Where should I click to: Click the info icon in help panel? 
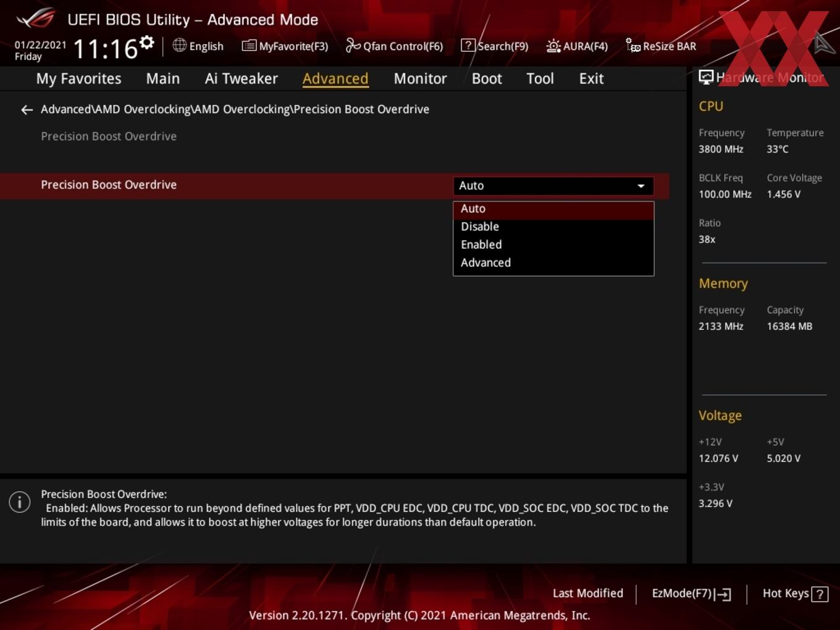point(20,502)
